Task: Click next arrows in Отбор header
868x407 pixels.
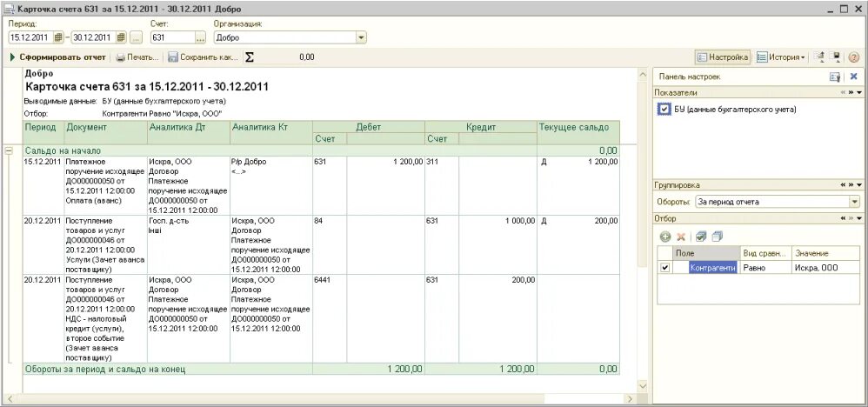Action: point(851,219)
